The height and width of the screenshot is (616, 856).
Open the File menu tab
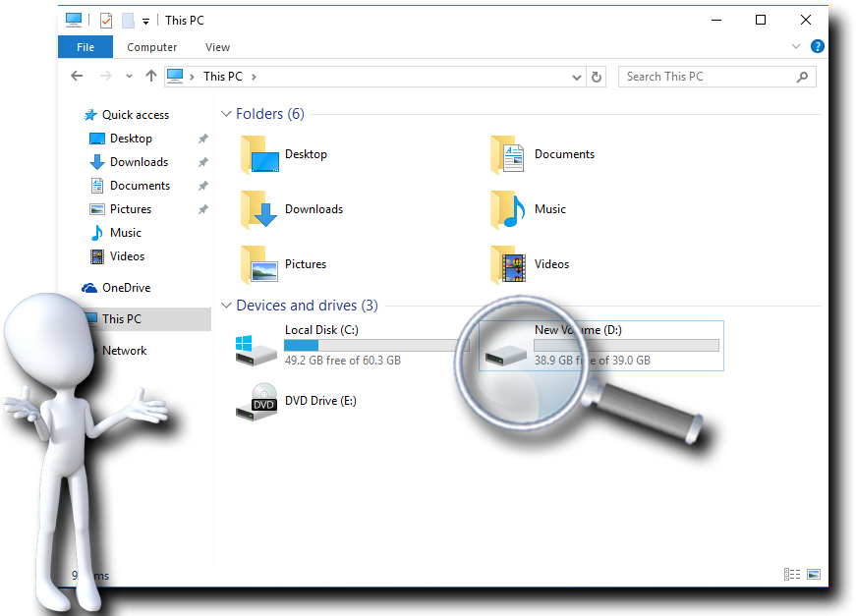(86, 47)
